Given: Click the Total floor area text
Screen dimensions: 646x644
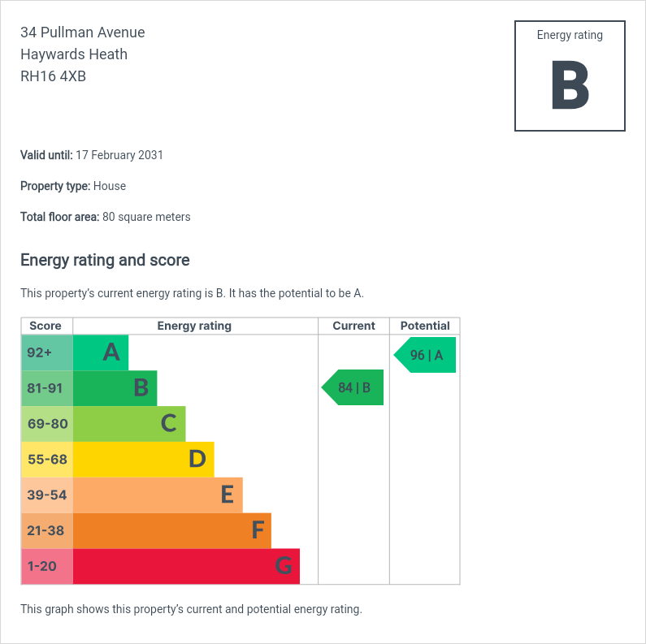Looking at the screenshot, I should tap(106, 217).
